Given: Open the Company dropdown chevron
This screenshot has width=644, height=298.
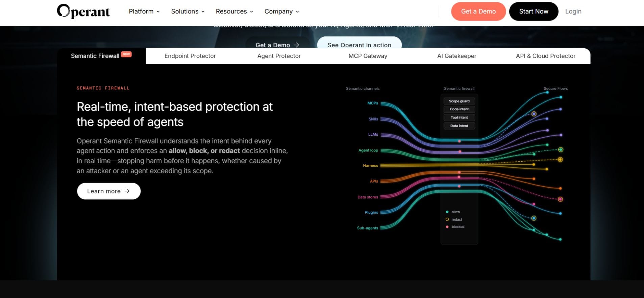Looking at the screenshot, I should pyautogui.click(x=297, y=11).
